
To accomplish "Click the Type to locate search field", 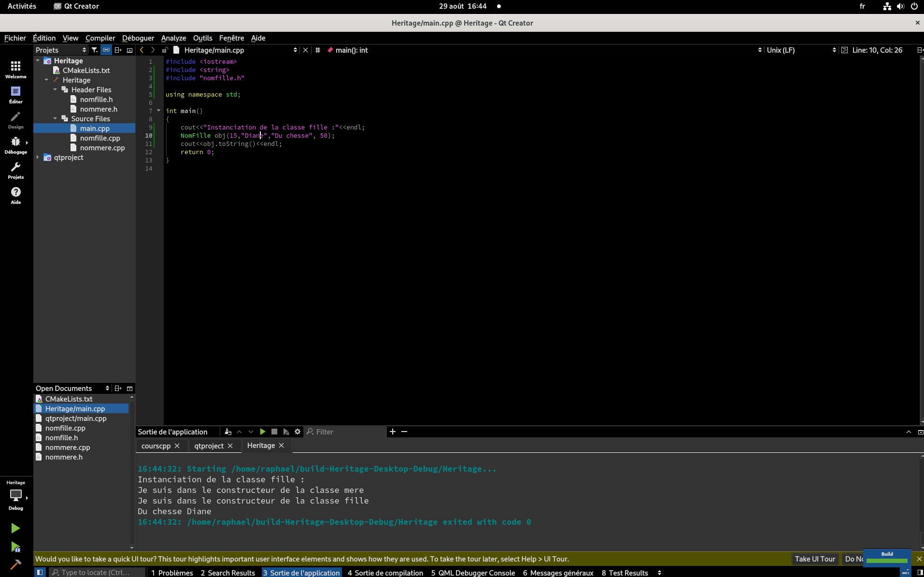I will tap(97, 572).
